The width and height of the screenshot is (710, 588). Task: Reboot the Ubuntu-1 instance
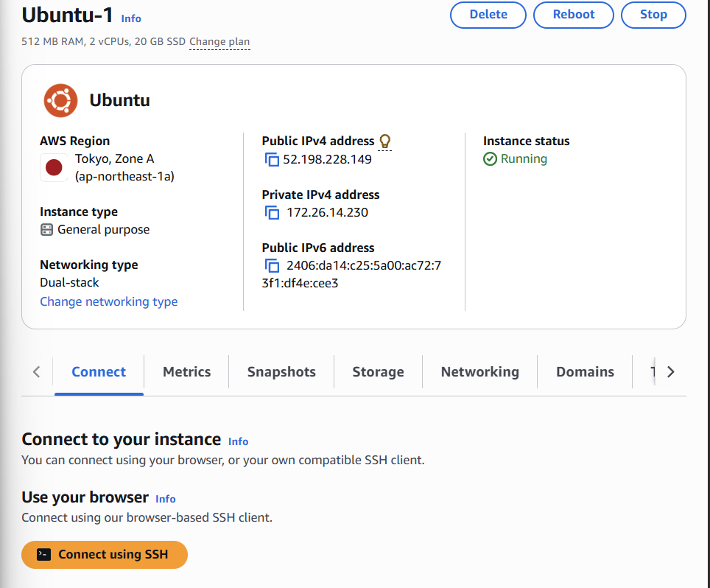pos(574,15)
